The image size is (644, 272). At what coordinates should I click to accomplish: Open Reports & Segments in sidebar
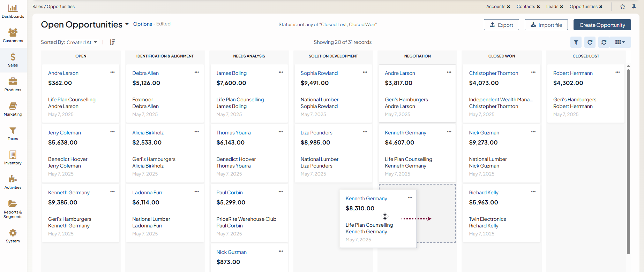(x=13, y=209)
